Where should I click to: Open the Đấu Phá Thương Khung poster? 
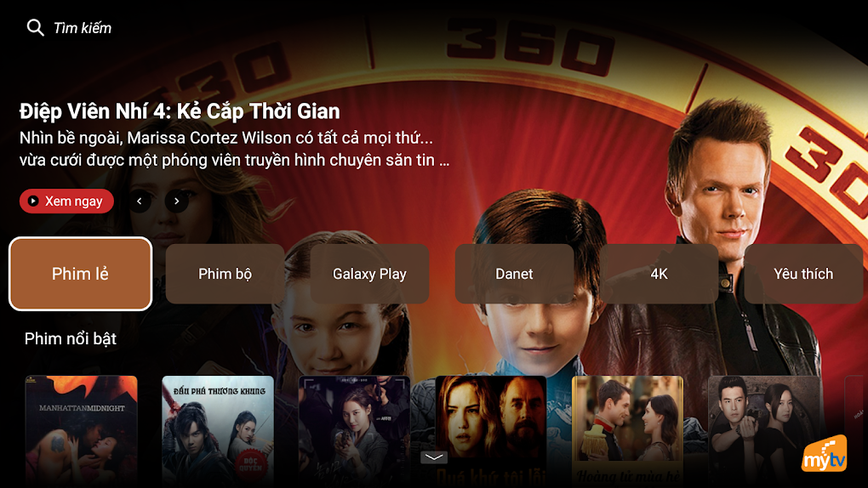(218, 432)
